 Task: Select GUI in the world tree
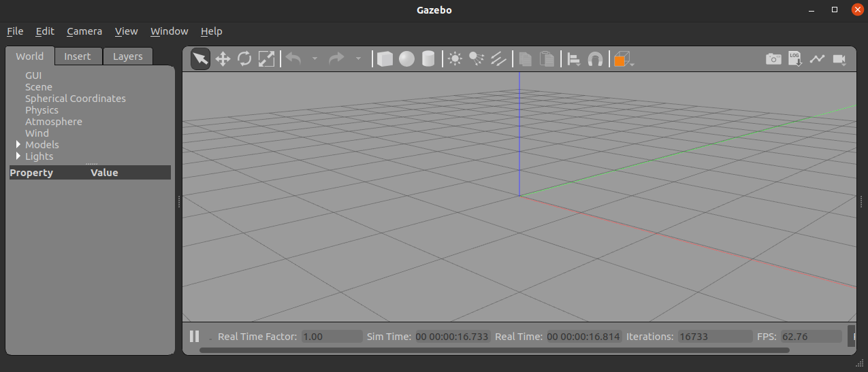(33, 75)
